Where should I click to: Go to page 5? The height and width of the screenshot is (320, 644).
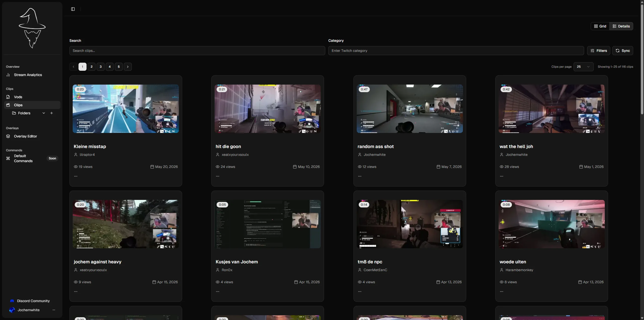click(119, 67)
